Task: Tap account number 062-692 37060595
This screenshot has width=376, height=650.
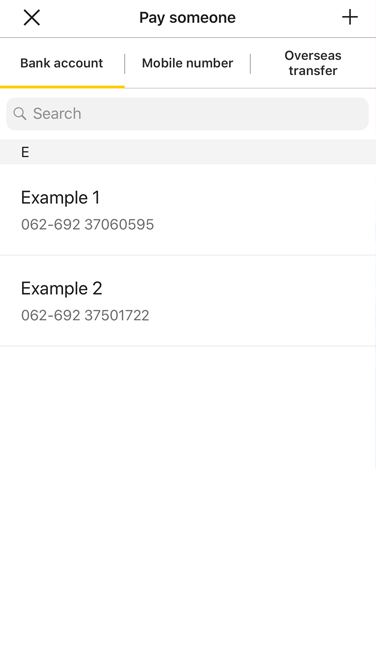Action: pyautogui.click(x=87, y=224)
